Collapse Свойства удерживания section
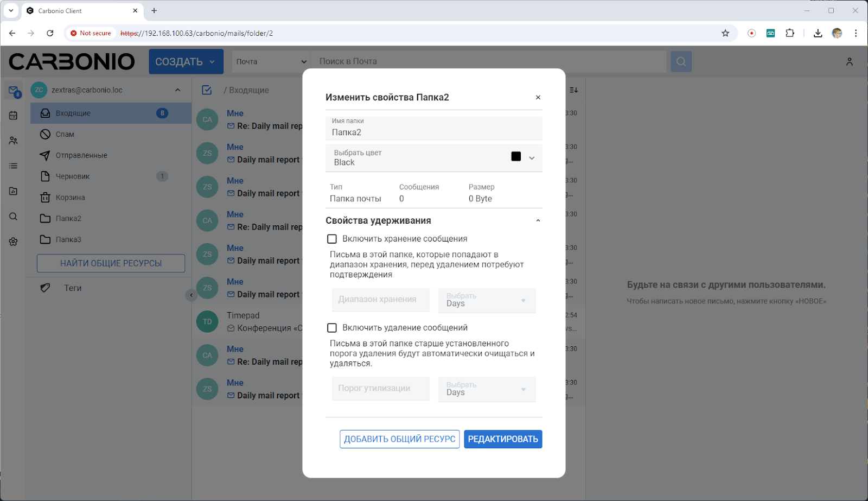Viewport: 868px width, 501px height. [538, 220]
